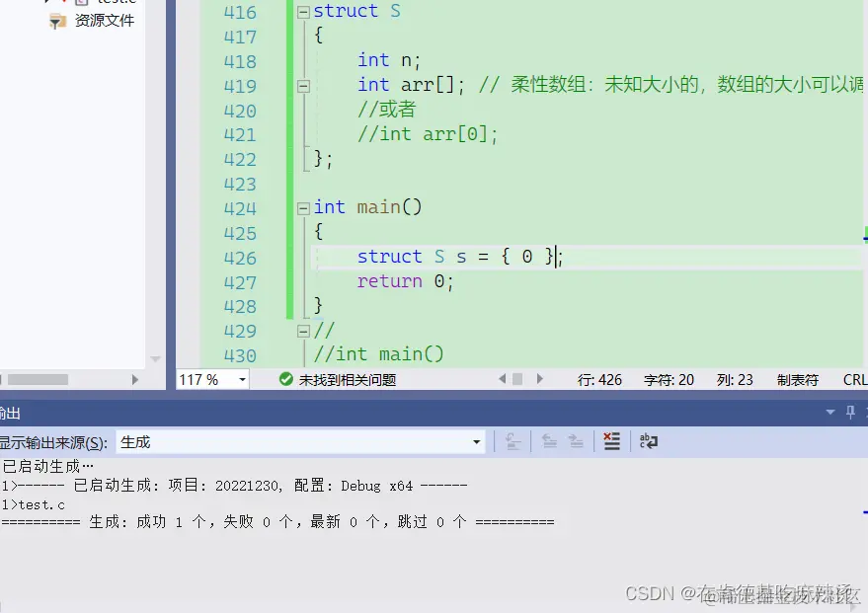The width and height of the screenshot is (868, 613).
Task: Select the 资源文件 folder in solution explorer
Action: [104, 21]
